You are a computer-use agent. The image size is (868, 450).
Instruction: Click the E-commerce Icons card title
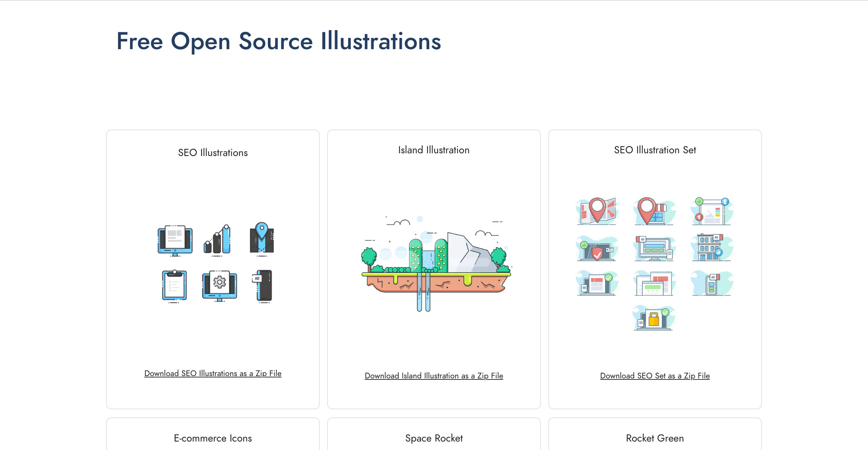click(x=213, y=438)
